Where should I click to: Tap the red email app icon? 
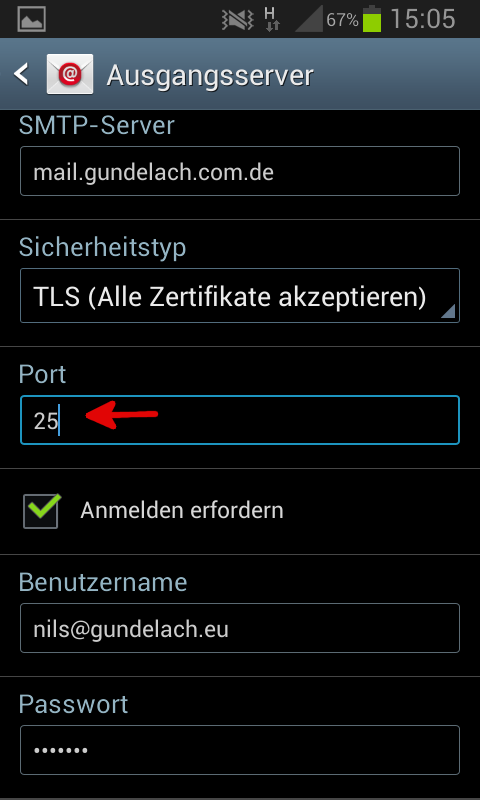pyautogui.click(x=70, y=74)
